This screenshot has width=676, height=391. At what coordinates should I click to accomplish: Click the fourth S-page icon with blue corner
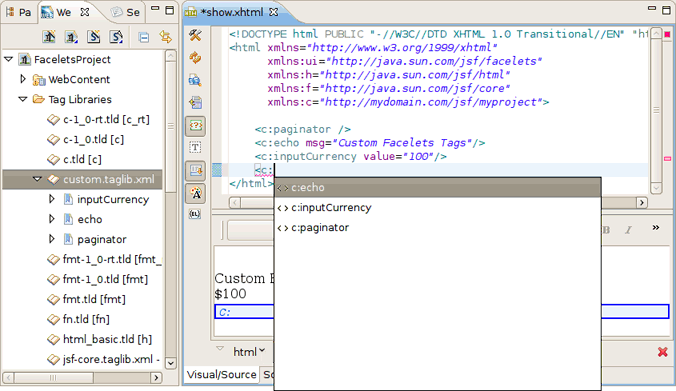(x=116, y=37)
